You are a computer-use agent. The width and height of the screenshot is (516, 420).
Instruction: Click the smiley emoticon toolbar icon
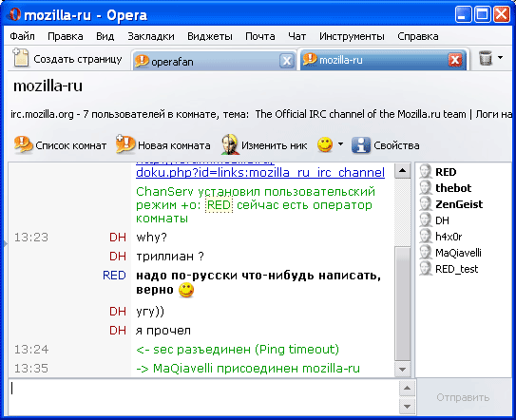coord(325,144)
